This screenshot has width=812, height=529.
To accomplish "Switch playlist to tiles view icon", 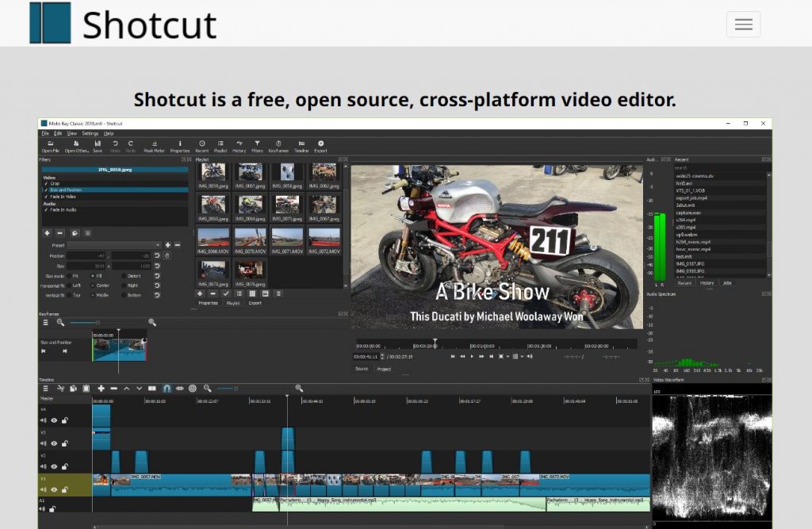I will point(252,293).
